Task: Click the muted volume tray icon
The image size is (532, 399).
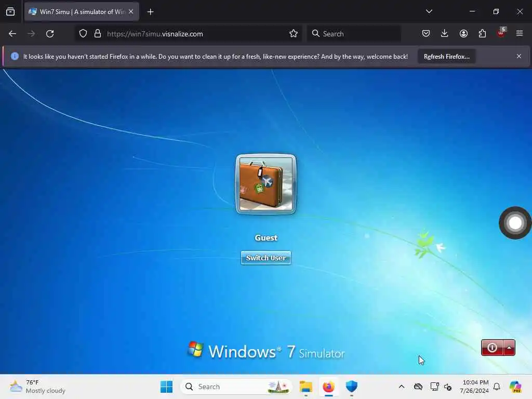Action: (448, 387)
